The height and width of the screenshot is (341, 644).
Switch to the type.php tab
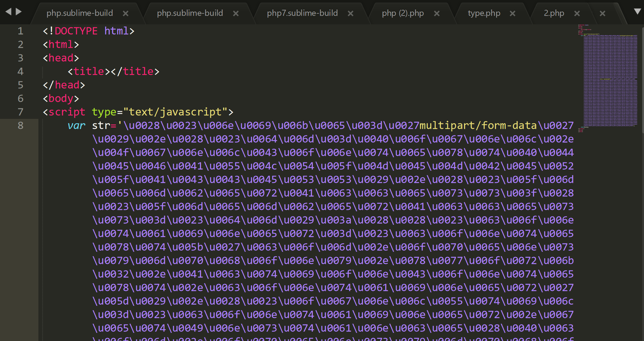(x=484, y=13)
